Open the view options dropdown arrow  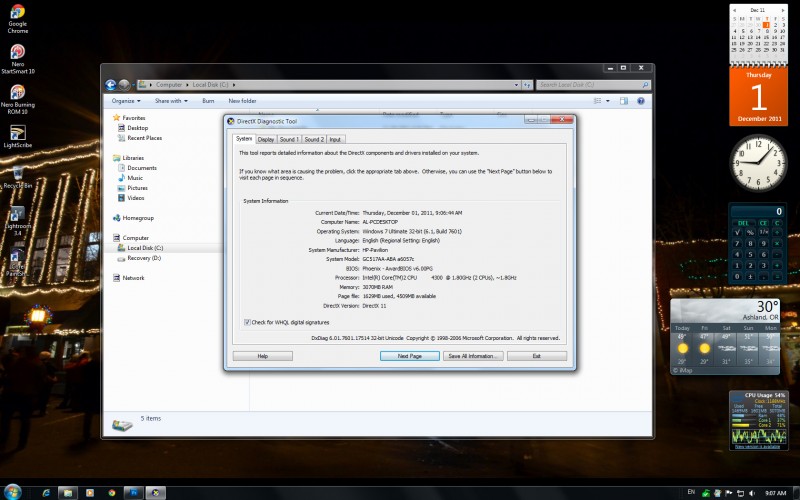(x=608, y=101)
